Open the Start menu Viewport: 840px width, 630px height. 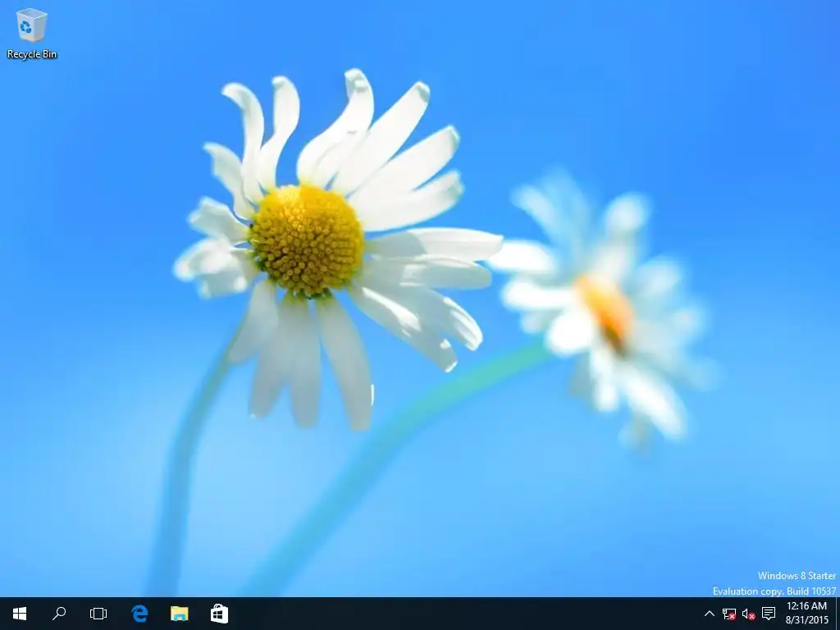pyautogui.click(x=20, y=614)
